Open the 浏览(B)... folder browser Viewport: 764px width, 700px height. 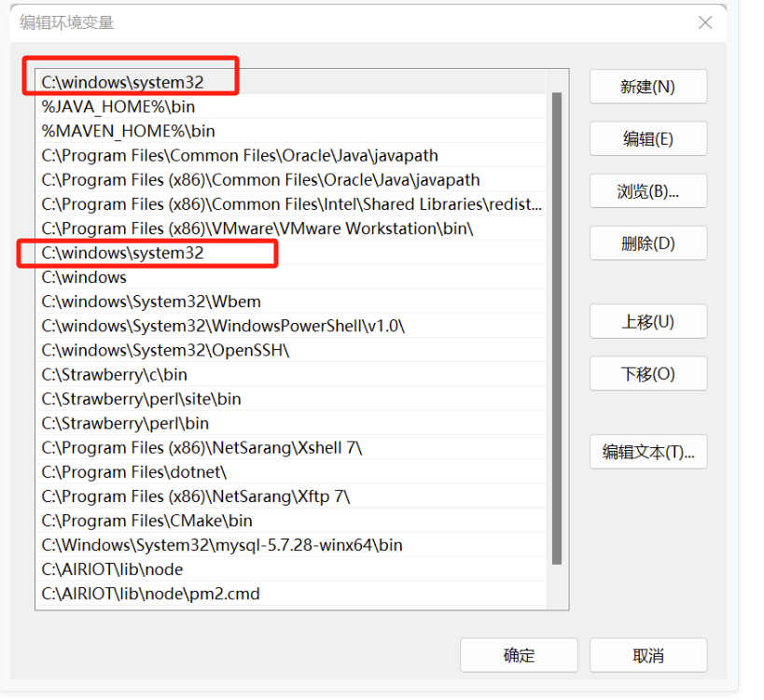tap(647, 191)
